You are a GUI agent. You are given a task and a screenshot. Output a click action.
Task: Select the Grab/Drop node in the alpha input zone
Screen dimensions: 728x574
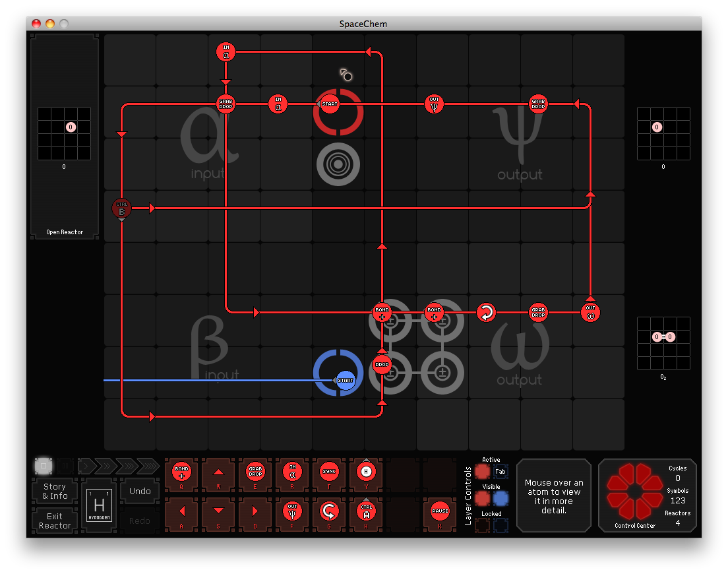tap(226, 104)
